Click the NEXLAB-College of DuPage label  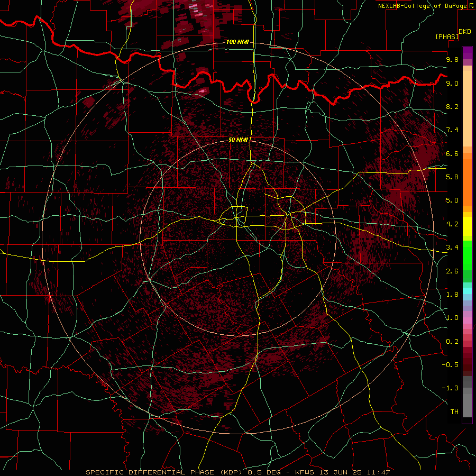tap(422, 6)
